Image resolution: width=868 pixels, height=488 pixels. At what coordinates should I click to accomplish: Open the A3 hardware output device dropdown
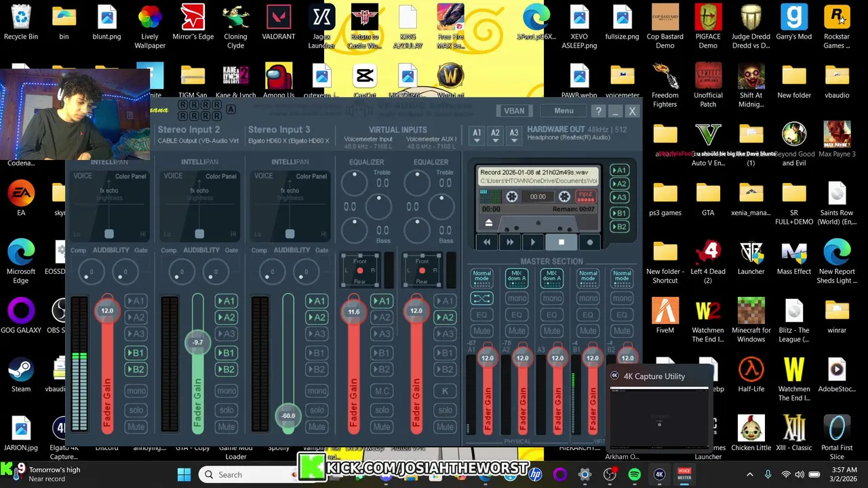(513, 136)
